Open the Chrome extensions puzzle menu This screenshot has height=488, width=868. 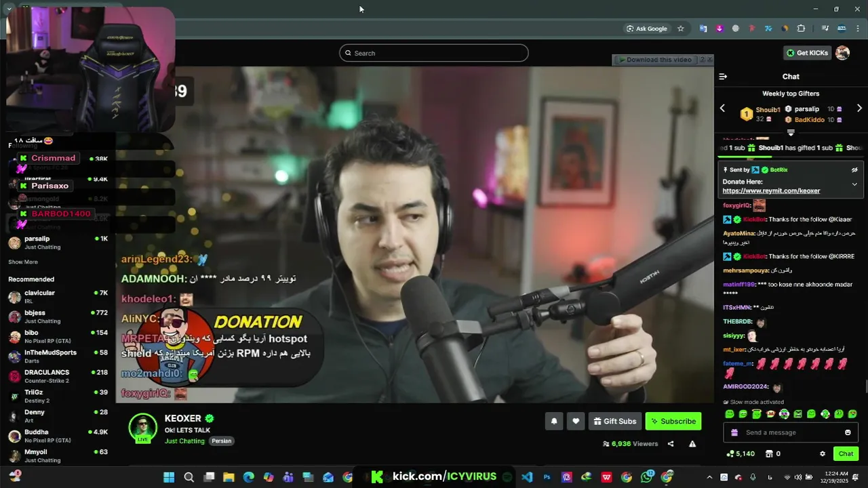(801, 28)
